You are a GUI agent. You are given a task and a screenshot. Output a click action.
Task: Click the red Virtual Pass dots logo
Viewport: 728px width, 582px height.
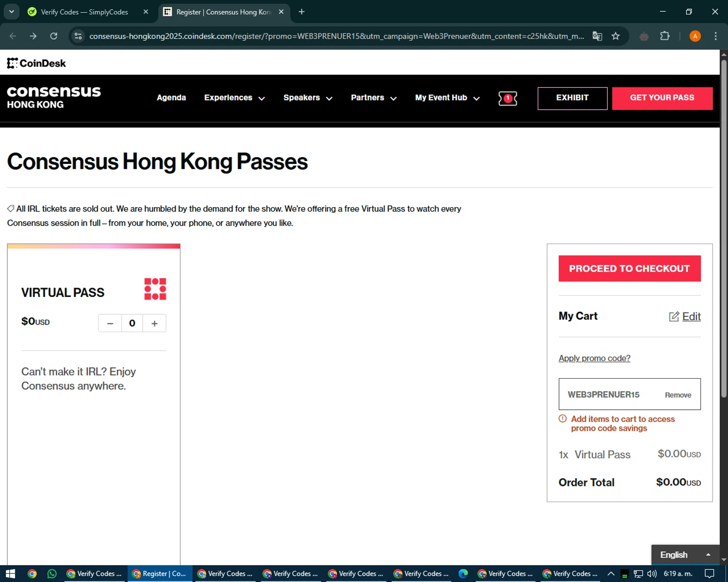[x=155, y=289]
